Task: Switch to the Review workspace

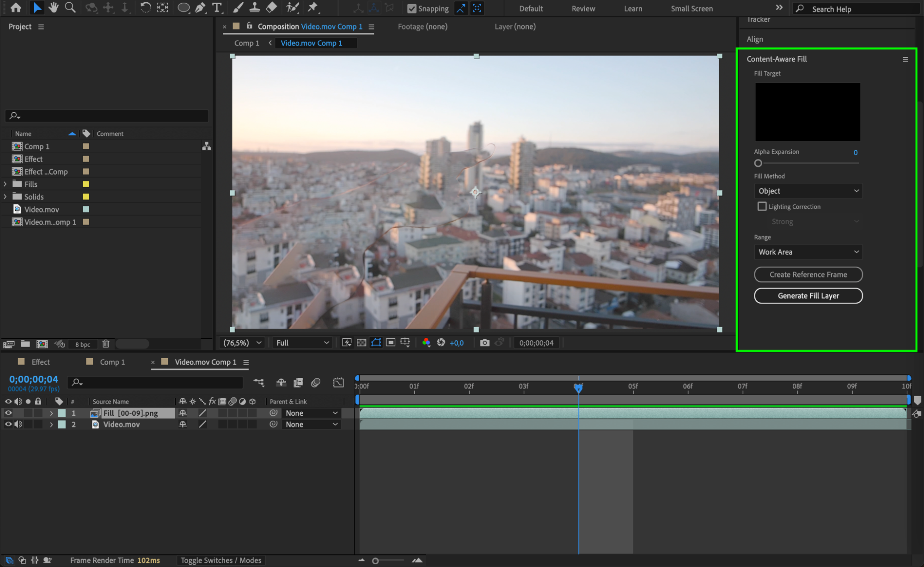Action: (x=583, y=8)
